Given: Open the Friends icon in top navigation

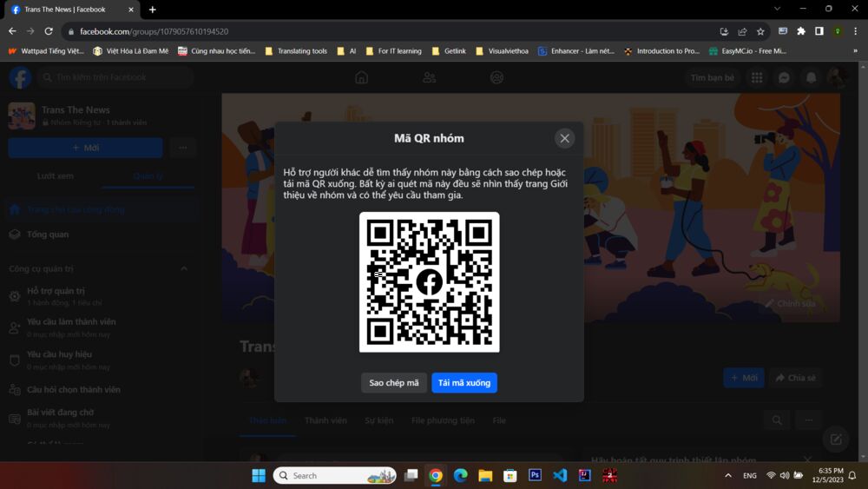Looking at the screenshot, I should 430,77.
